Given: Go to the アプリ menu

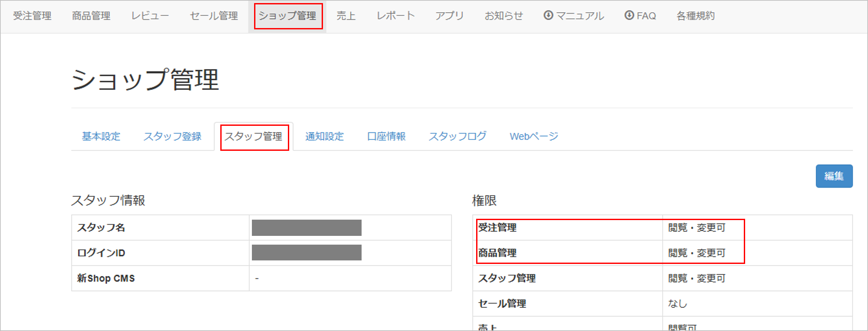Looking at the screenshot, I should pyautogui.click(x=449, y=16).
